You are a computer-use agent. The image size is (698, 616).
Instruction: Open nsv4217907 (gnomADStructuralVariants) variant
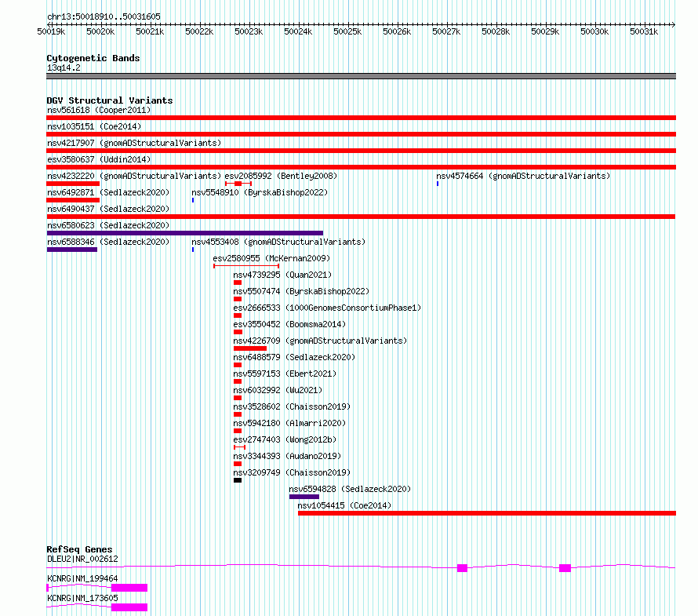[134, 143]
